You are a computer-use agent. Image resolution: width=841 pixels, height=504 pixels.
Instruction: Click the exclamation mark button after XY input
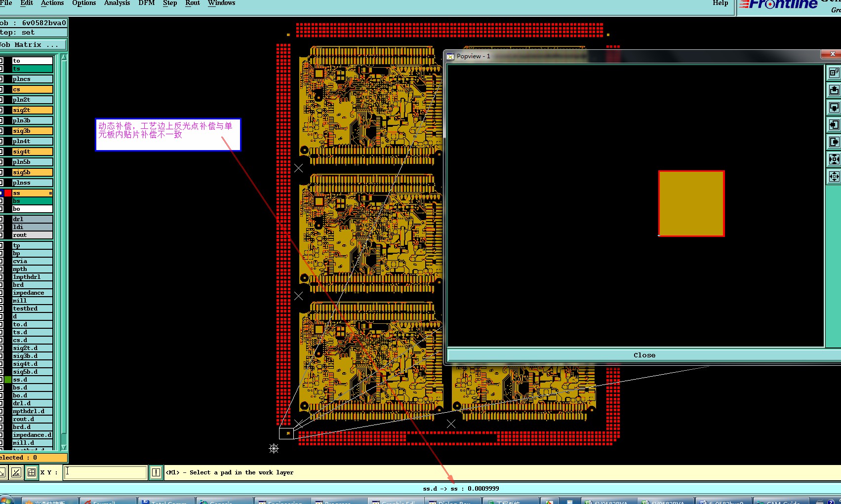pos(156,472)
